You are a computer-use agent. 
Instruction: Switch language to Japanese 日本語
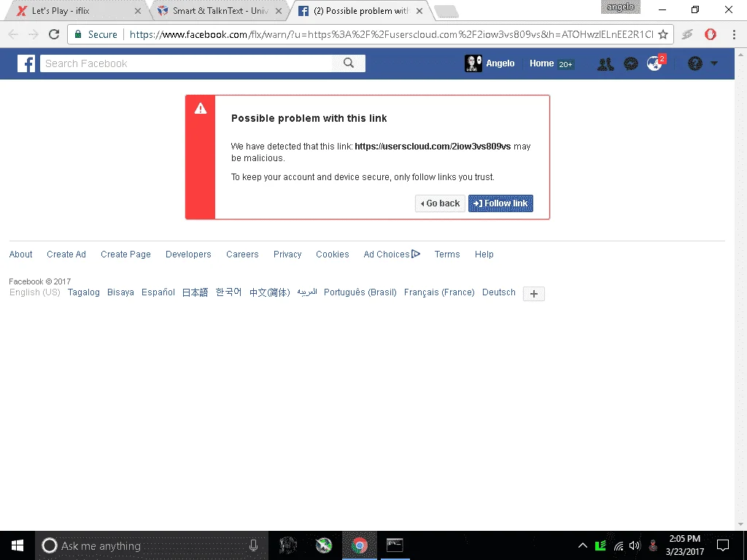tap(196, 292)
